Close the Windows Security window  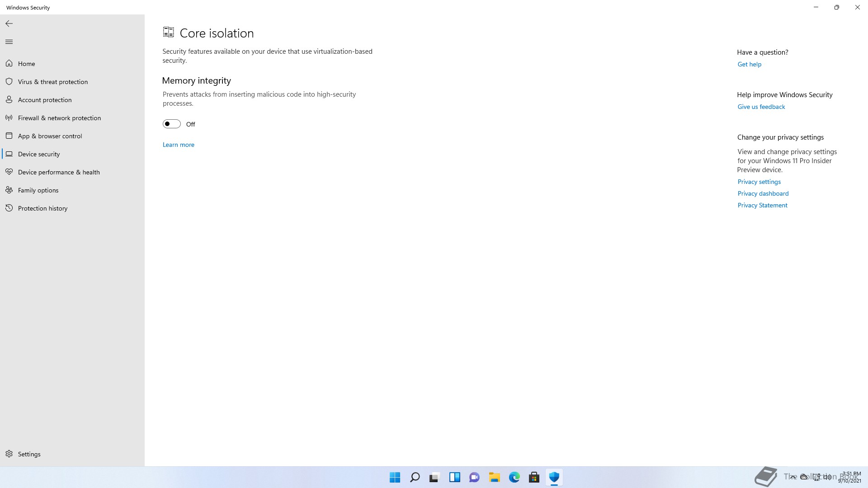coord(858,7)
